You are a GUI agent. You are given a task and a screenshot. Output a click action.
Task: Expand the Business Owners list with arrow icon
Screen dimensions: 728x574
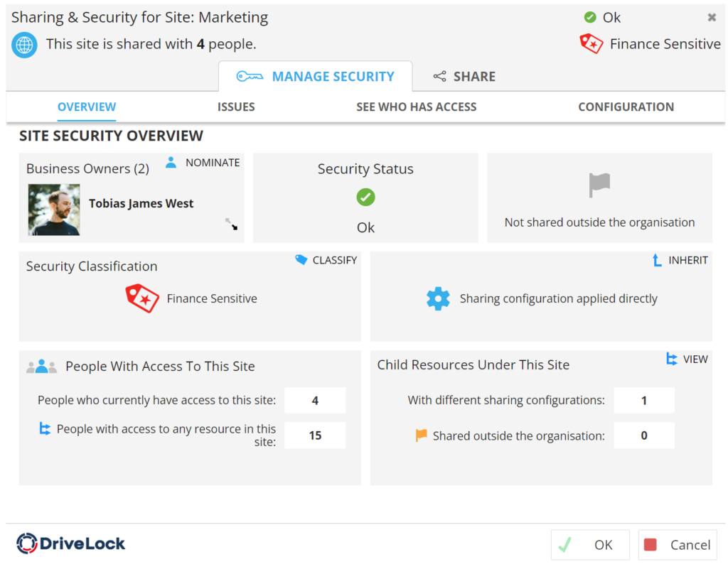(x=232, y=224)
